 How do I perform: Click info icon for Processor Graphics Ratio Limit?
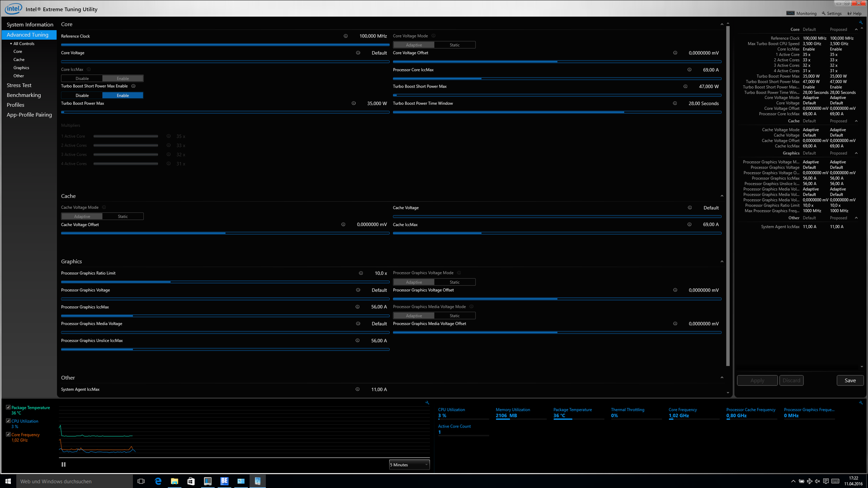point(361,273)
